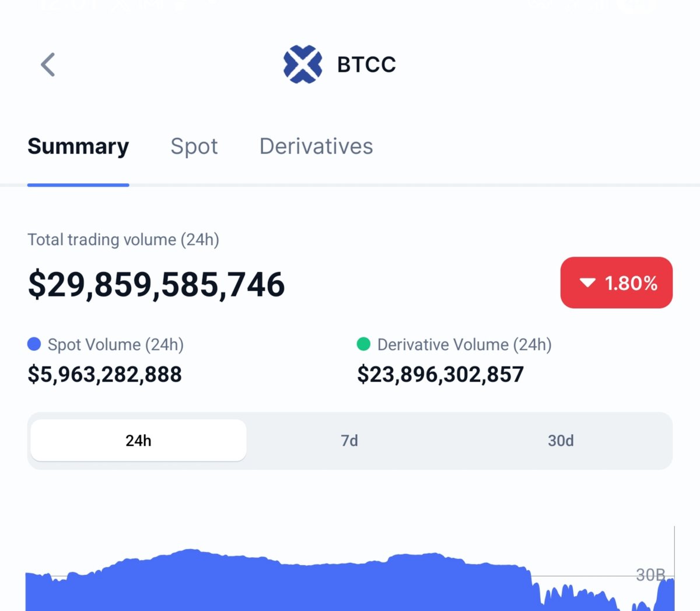
Task: Tap the derivative value $23,896,302,857
Action: [440, 375]
